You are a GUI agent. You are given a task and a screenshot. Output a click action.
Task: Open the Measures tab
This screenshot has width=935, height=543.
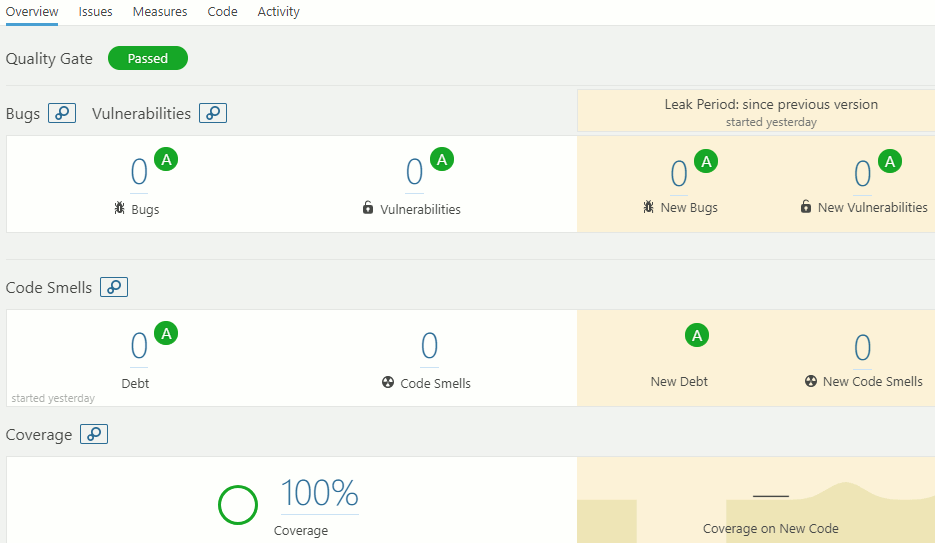pyautogui.click(x=160, y=12)
